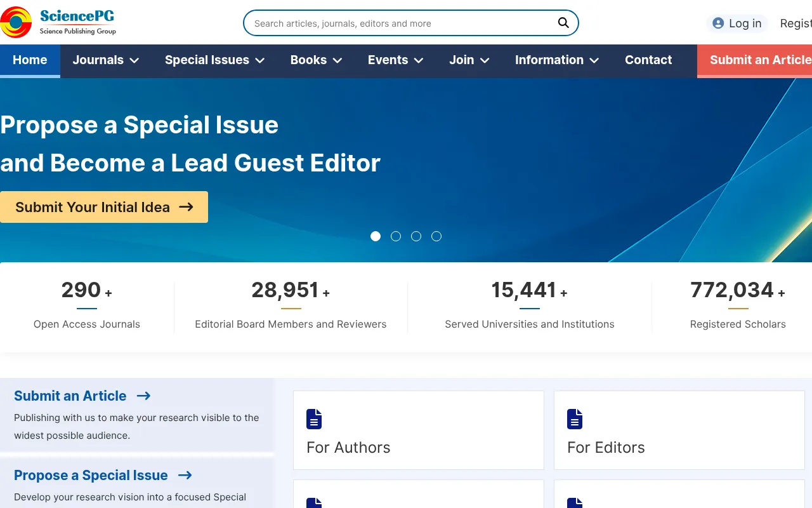Click the Served Universities and Institutions text
Viewport: 812px width, 508px height.
530,324
